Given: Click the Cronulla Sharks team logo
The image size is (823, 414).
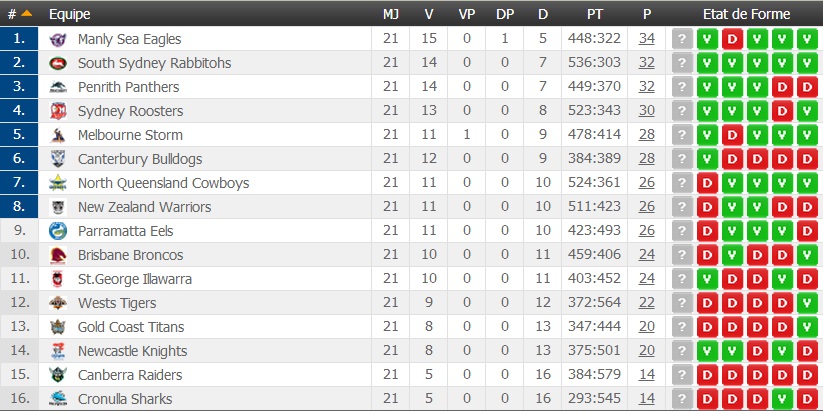Looking at the screenshot, I should point(58,399).
